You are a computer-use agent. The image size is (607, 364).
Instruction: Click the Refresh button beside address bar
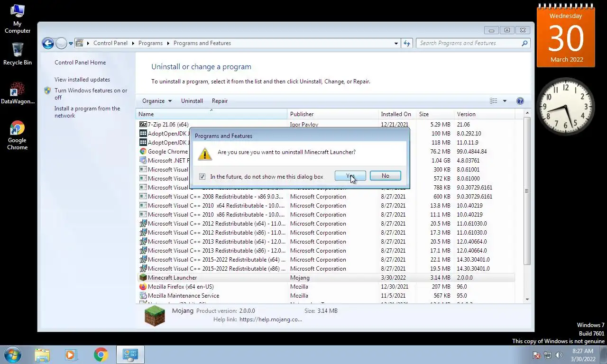point(407,43)
